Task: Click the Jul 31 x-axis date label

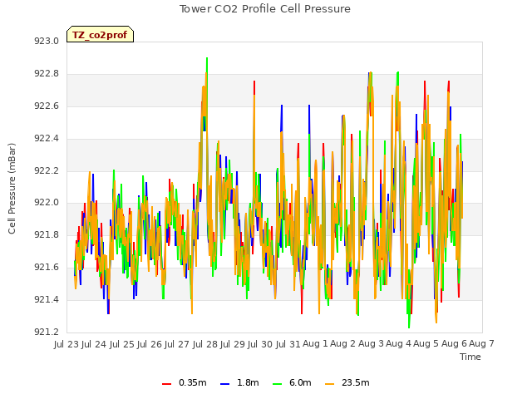Action: pos(288,344)
